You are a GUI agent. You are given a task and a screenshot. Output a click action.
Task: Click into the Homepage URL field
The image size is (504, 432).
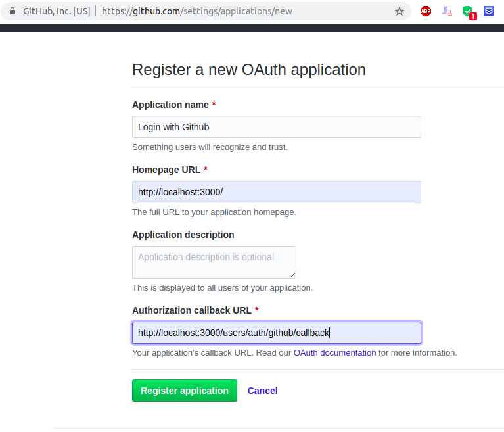[276, 192]
